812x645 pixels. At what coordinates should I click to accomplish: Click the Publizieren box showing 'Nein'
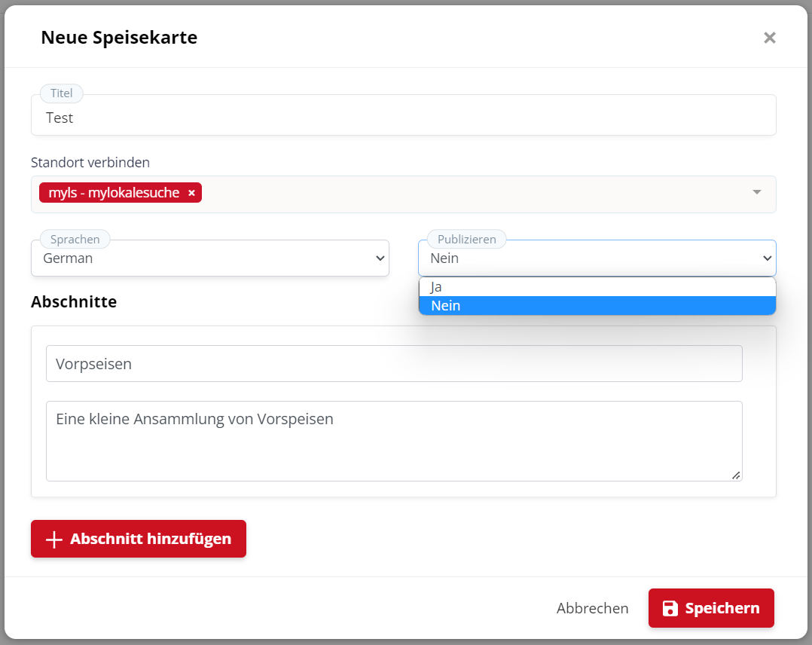coord(588,258)
